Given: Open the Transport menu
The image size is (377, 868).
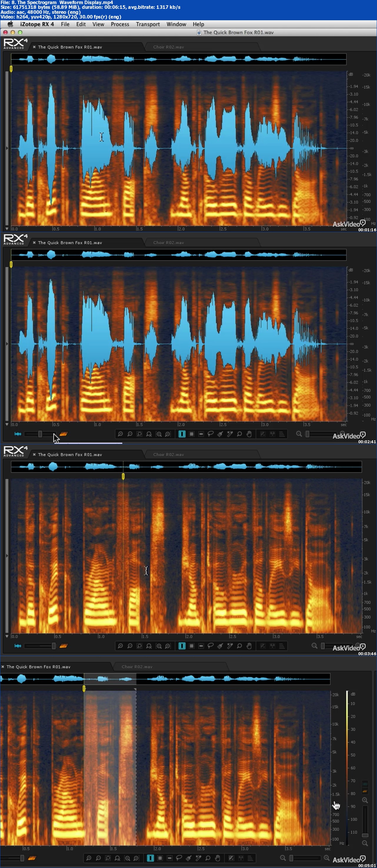Looking at the screenshot, I should point(148,24).
